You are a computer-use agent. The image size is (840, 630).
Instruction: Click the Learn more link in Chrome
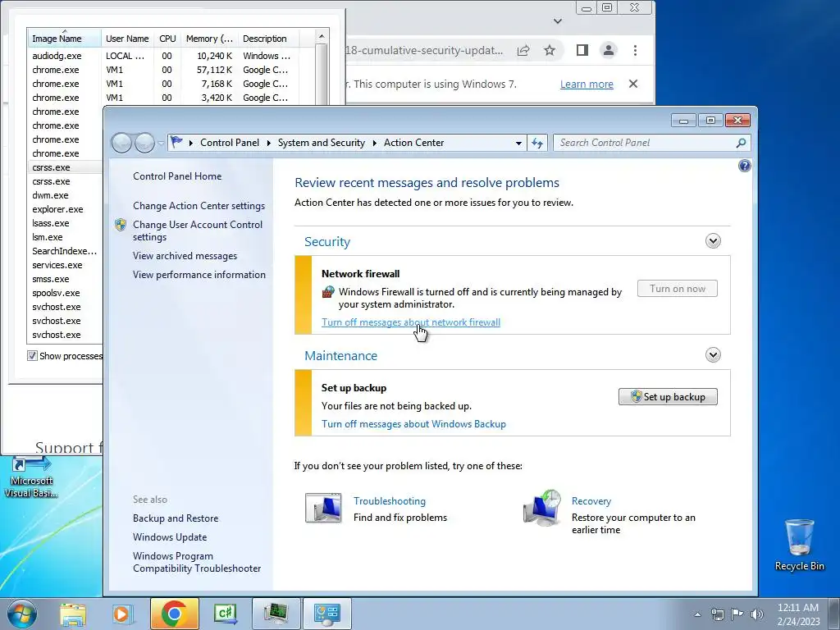click(x=587, y=84)
